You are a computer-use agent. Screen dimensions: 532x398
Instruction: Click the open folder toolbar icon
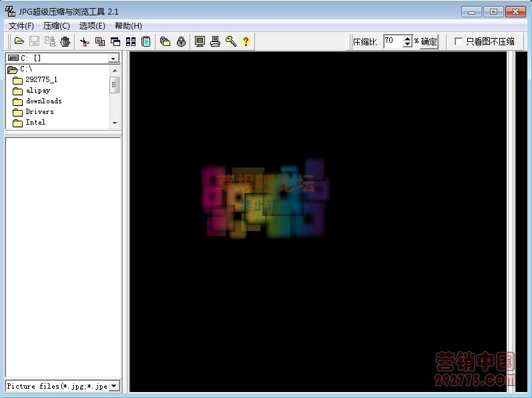tap(19, 41)
